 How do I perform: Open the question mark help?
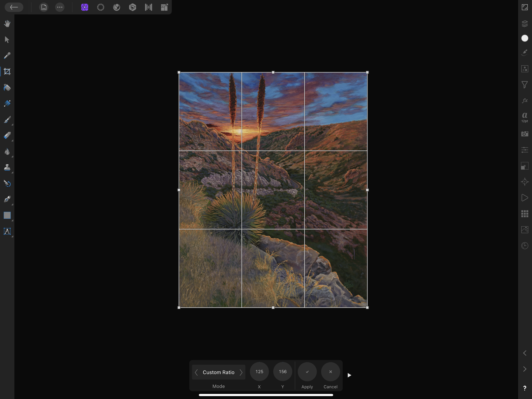(525, 388)
